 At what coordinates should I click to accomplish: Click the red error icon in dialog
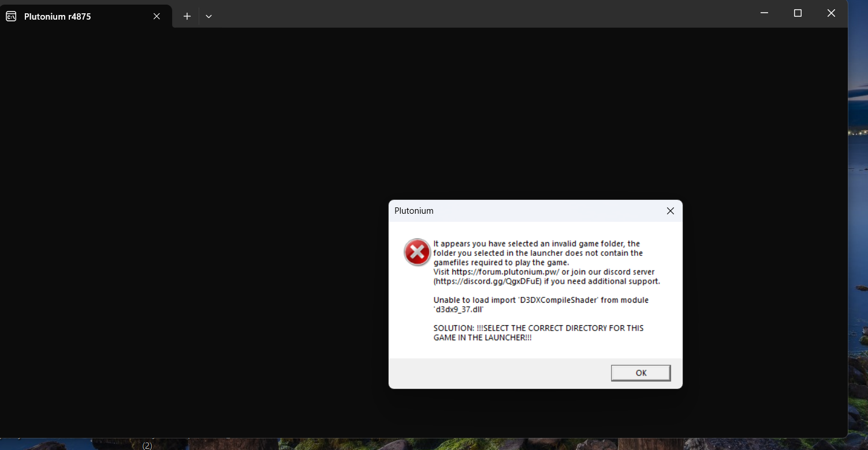pyautogui.click(x=417, y=252)
